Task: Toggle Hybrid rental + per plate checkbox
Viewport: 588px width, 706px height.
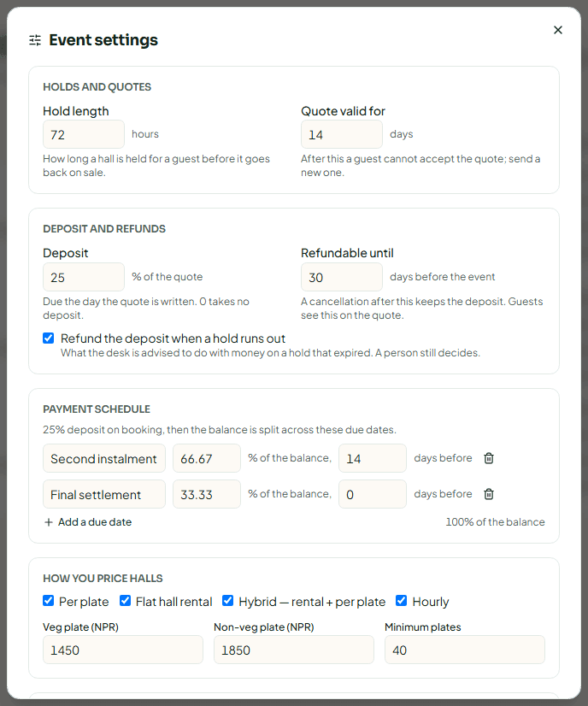Action: coord(228,601)
